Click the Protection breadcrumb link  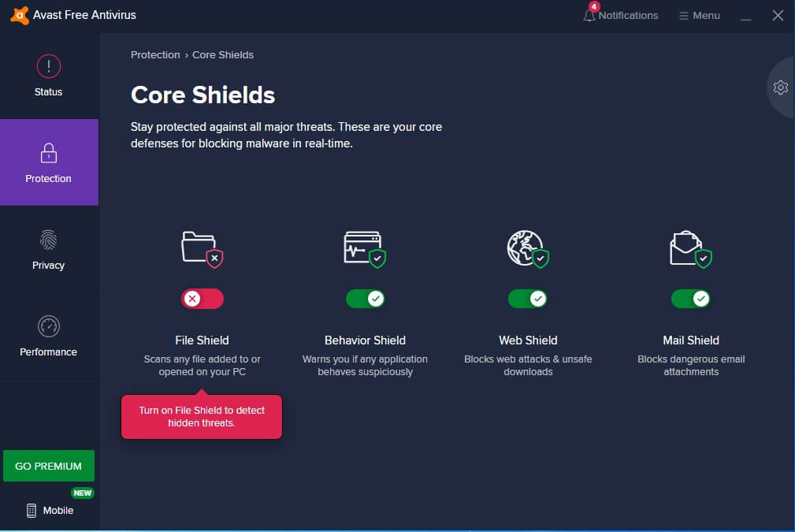tap(155, 54)
